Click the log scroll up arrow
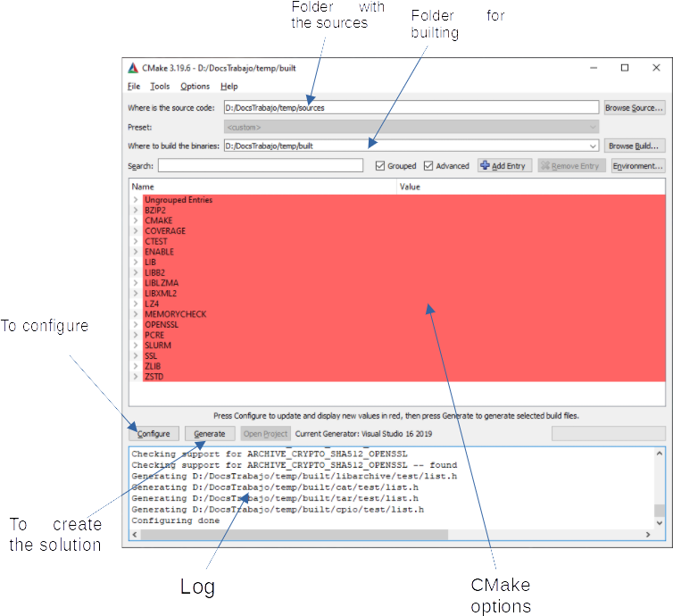The width and height of the screenshot is (673, 616). pyautogui.click(x=660, y=454)
